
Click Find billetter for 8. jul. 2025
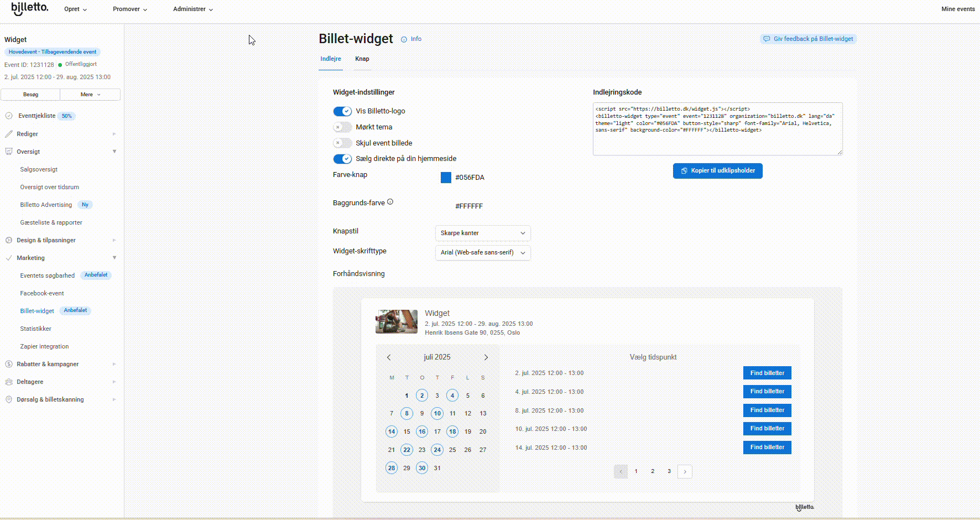tap(767, 410)
